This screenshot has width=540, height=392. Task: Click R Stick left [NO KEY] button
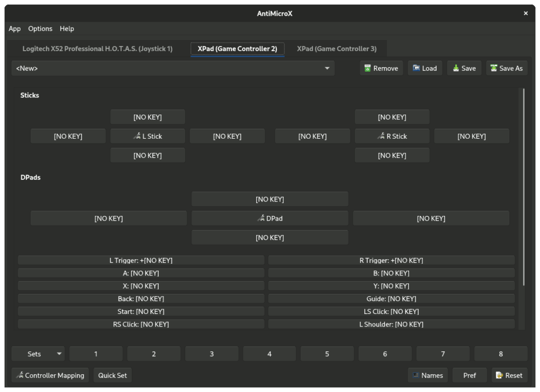tap(312, 136)
